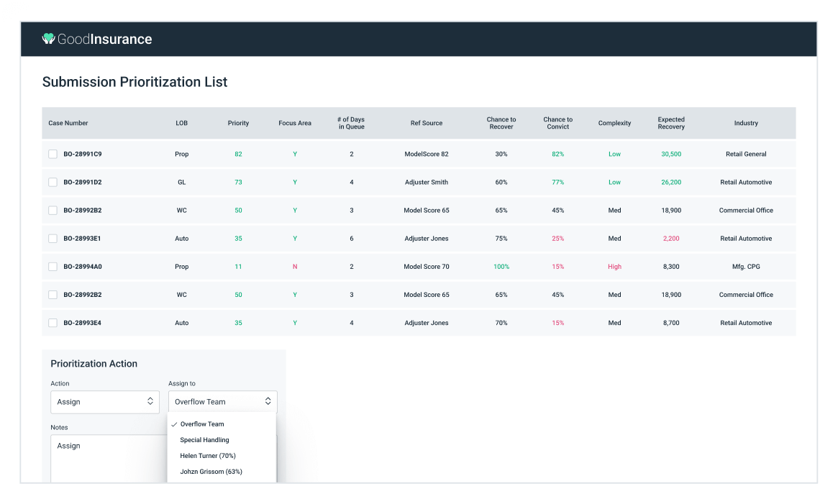
Task: Sort by the Expected Recovery column header
Action: click(x=670, y=123)
